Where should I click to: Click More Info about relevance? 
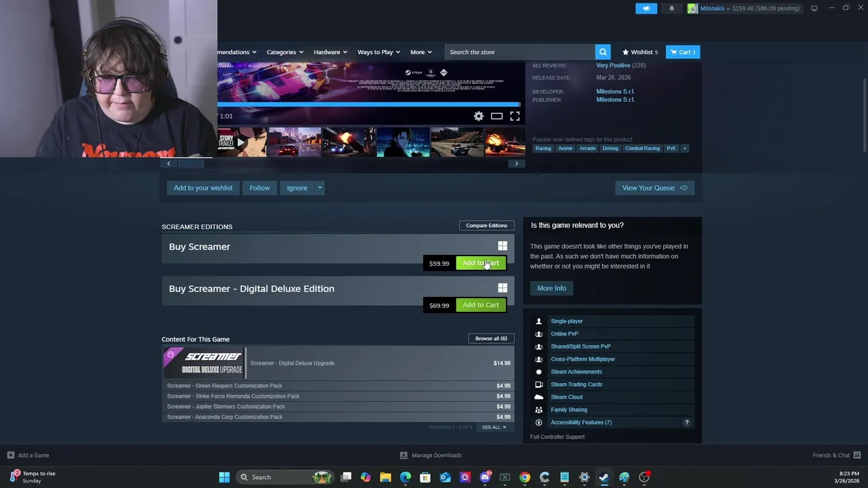551,288
